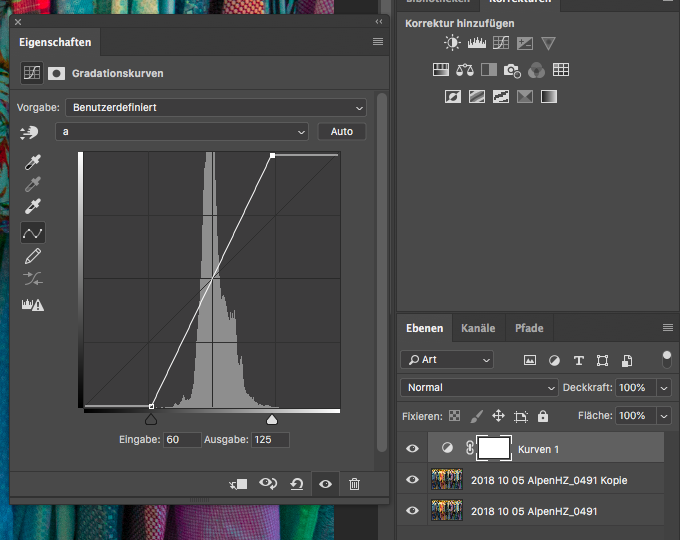Viewport: 680px width, 540px height.
Task: Lock transparent pixels
Action: click(454, 416)
